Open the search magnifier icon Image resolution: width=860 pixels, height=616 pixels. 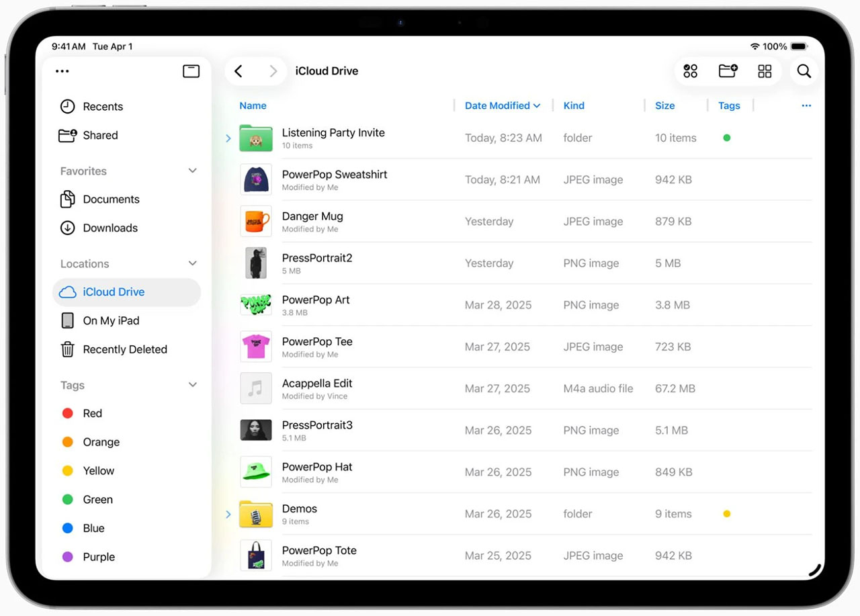(804, 71)
